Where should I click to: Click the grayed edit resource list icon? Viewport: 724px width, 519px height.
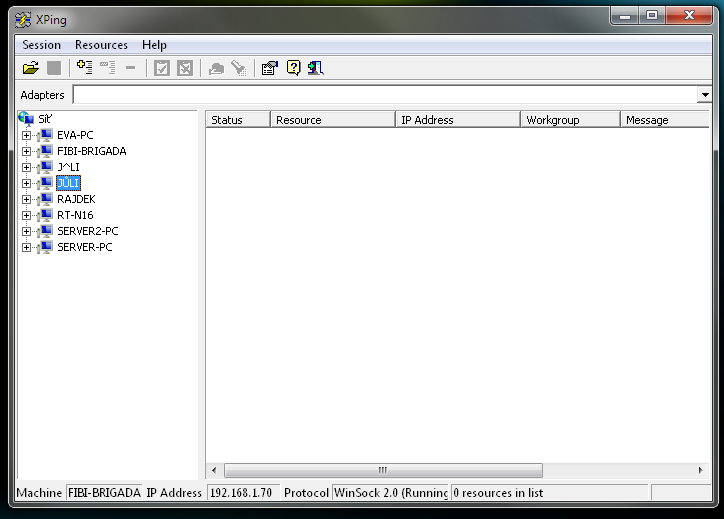click(x=108, y=68)
